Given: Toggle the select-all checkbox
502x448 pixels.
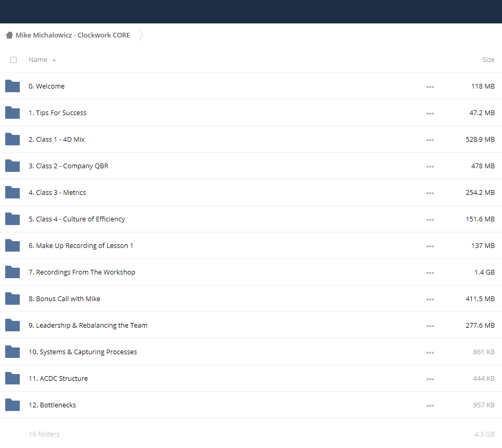Looking at the screenshot, I should coord(14,60).
